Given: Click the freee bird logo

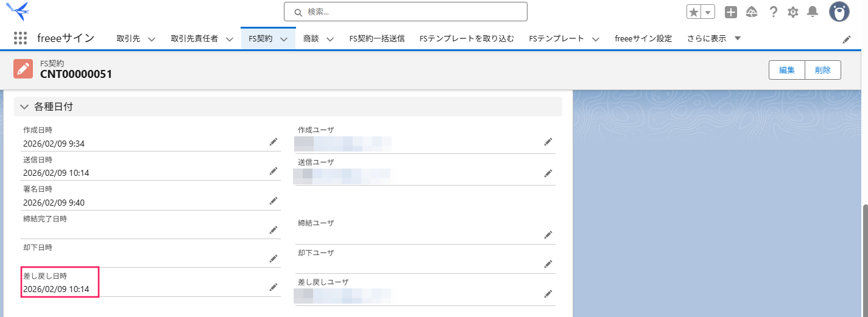Looking at the screenshot, I should (17, 11).
